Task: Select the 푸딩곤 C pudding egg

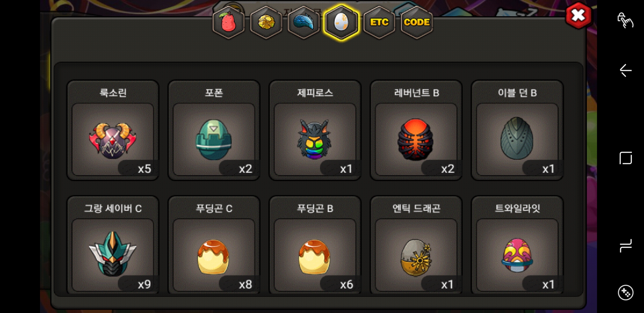Action: click(x=214, y=245)
